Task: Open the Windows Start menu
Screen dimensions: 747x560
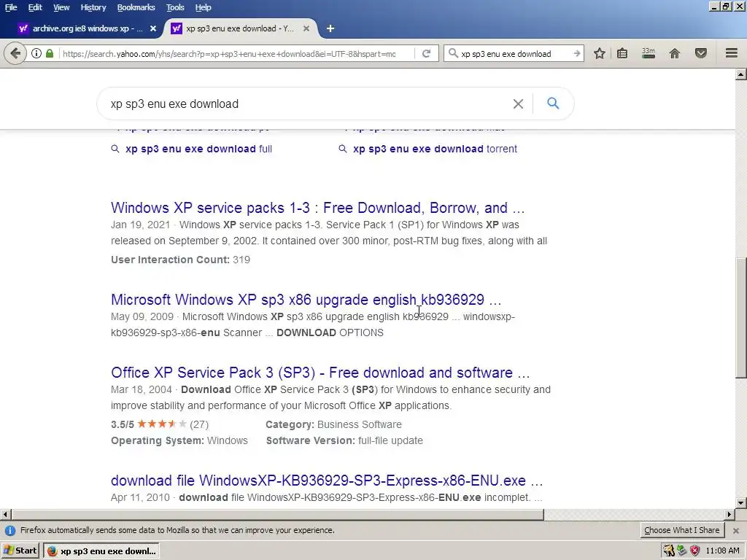Action: click(20, 551)
